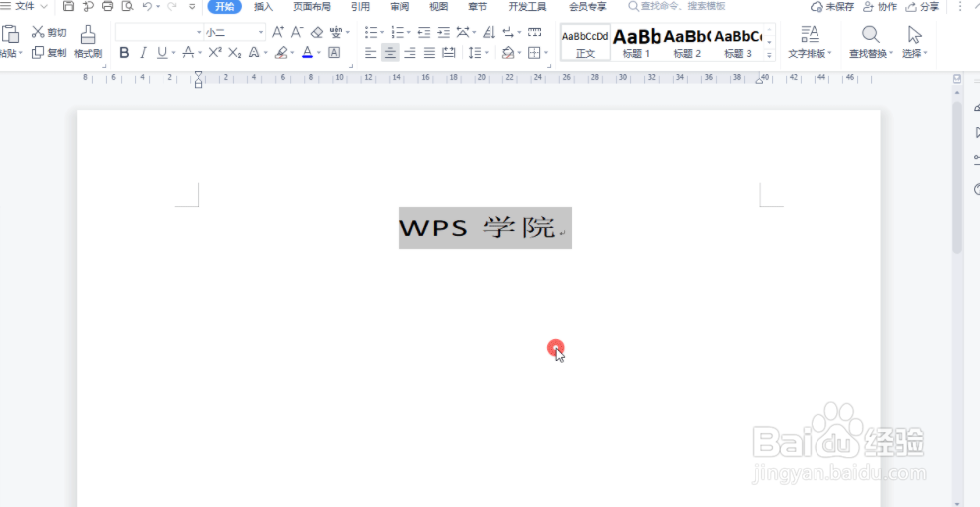
Task: Apply the text highlight color
Action: pyautogui.click(x=280, y=53)
